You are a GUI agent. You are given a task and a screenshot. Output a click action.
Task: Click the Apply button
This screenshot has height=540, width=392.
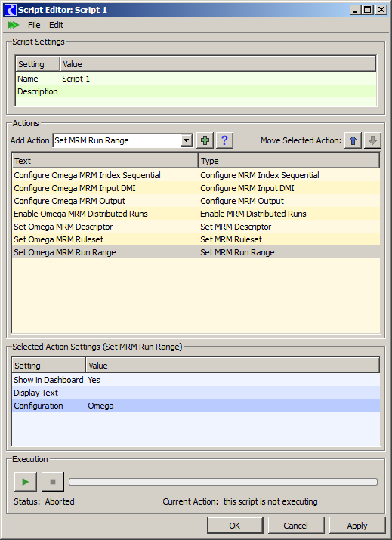point(357,526)
